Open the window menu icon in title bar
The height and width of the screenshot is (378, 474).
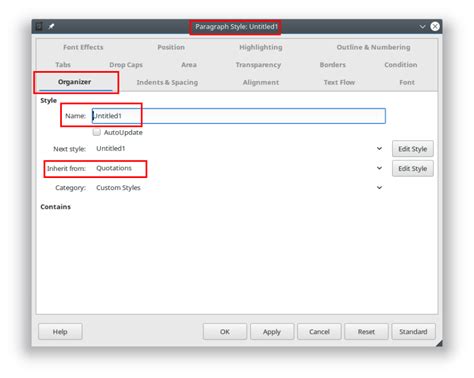(39, 26)
